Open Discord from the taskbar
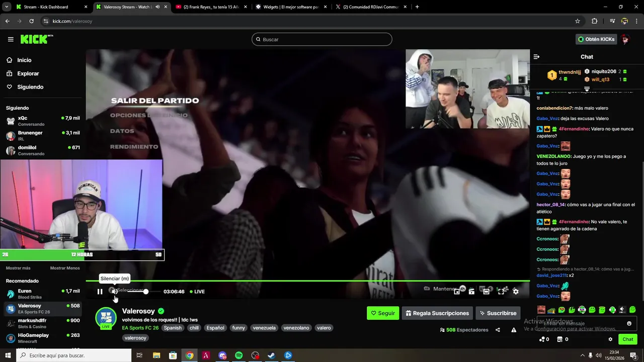This screenshot has width=644, height=362. point(222,355)
